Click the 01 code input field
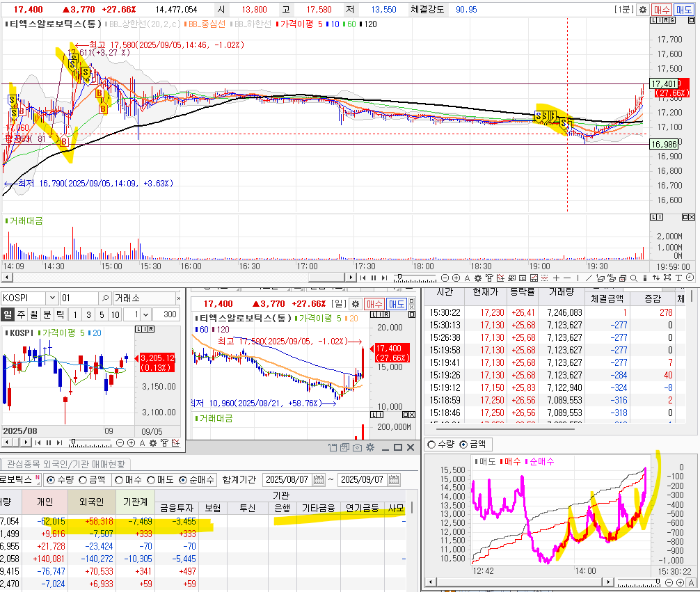This screenshot has width=700, height=592. [79, 298]
